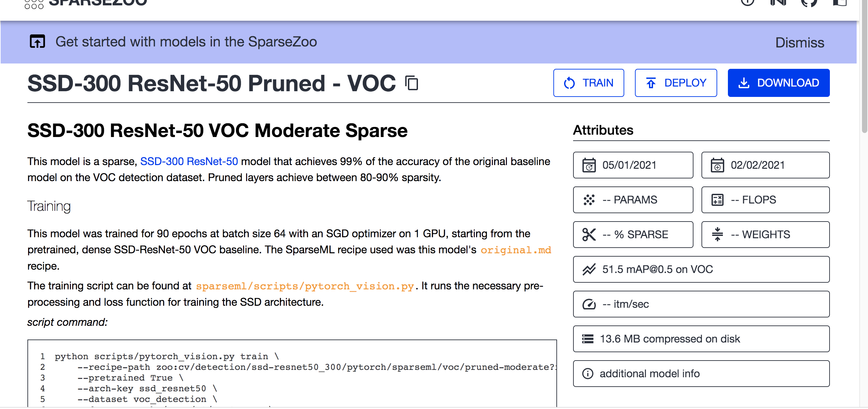Open the documentation book icon
Image resolution: width=868 pixels, height=409 pixels.
pyautogui.click(x=840, y=3)
